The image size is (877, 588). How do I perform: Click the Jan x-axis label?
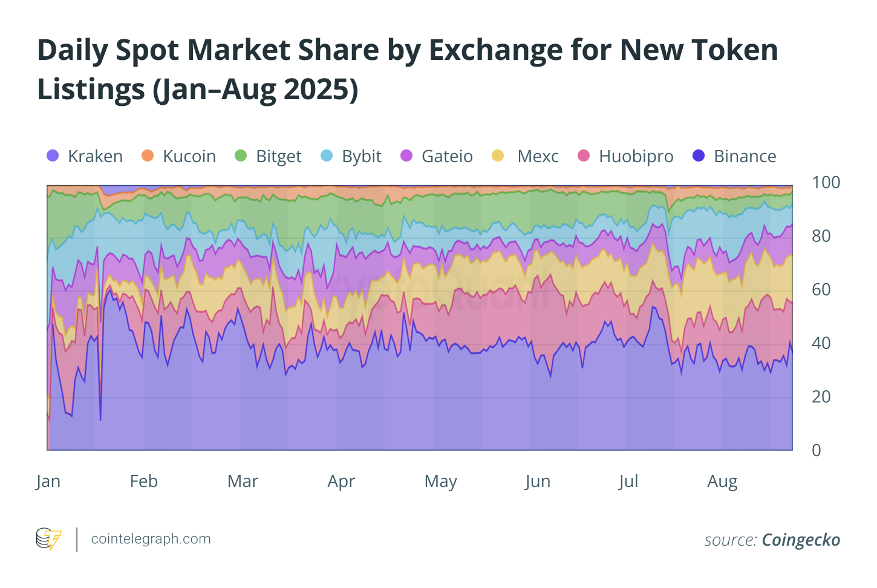point(48,482)
